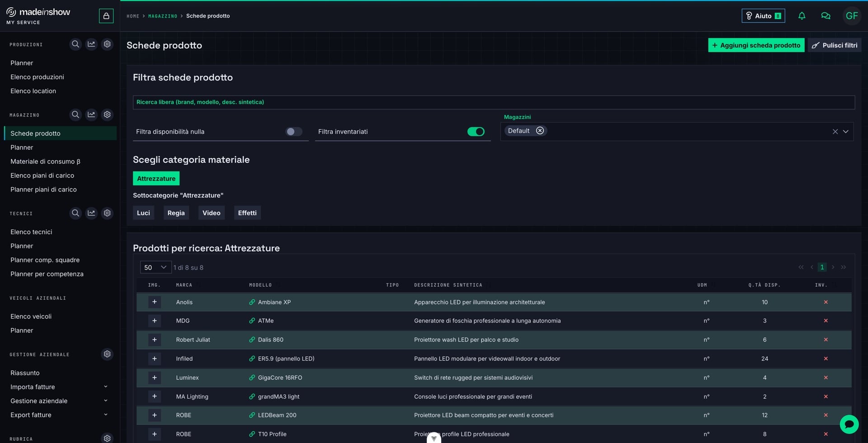
Task: Remove the Default warehouse chip
Action: (540, 131)
